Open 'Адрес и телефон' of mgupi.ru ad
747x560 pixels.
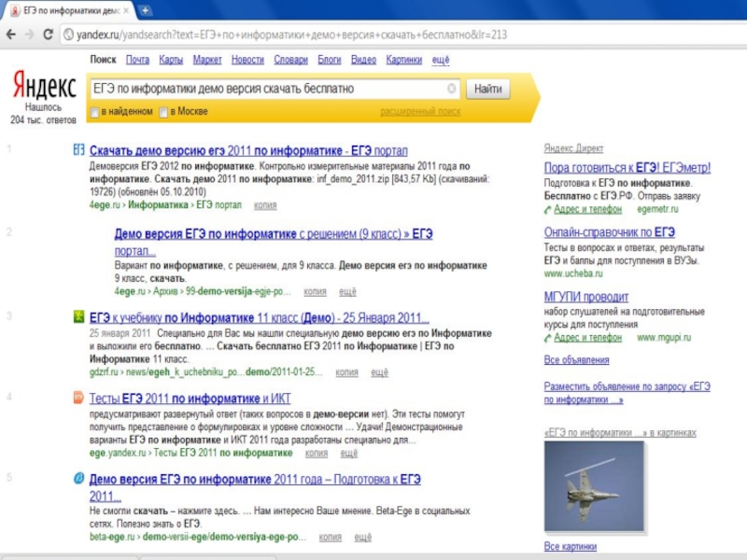(x=588, y=338)
